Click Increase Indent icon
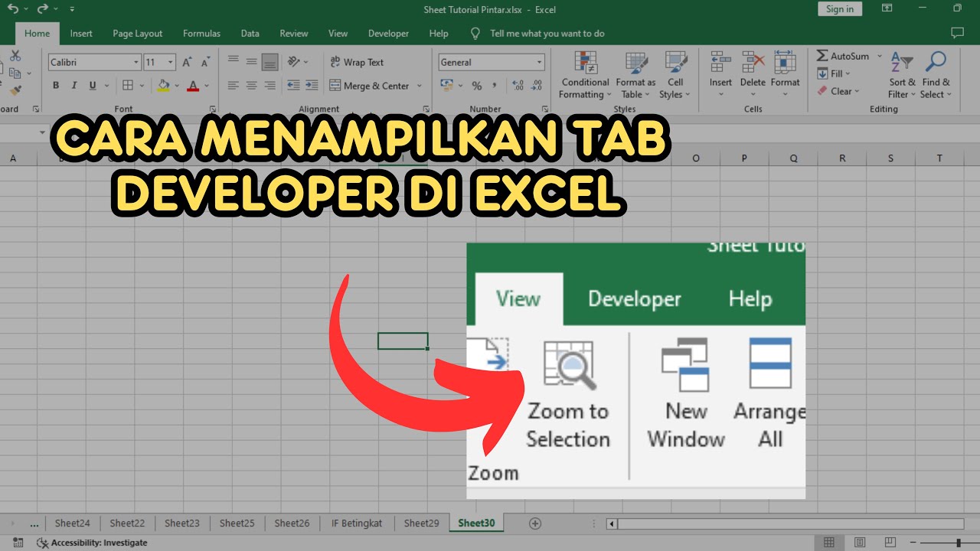Image resolution: width=980 pixels, height=551 pixels. (312, 86)
